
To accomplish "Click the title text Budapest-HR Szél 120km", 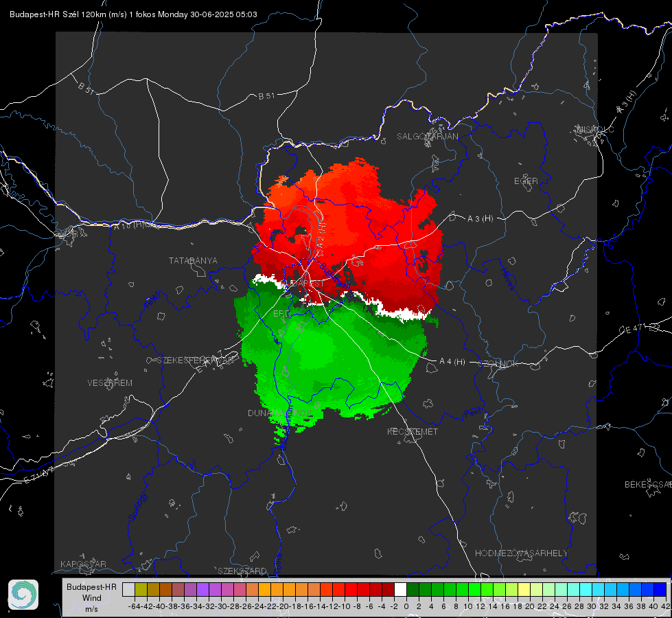I will tap(58, 14).
